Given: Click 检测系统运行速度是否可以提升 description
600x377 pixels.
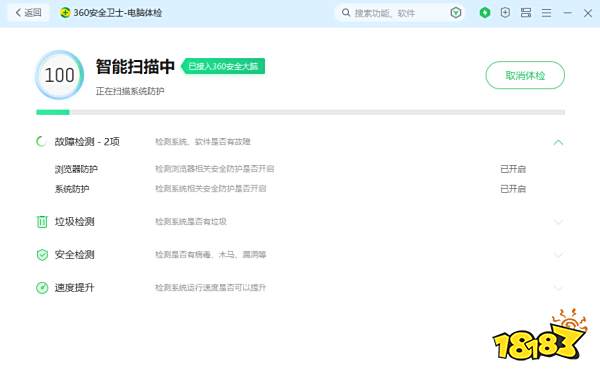Looking at the screenshot, I should coord(210,287).
